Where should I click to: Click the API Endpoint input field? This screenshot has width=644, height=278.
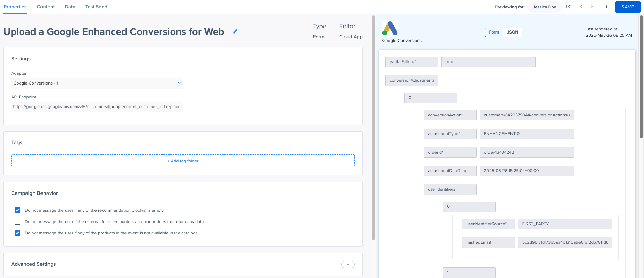click(97, 107)
